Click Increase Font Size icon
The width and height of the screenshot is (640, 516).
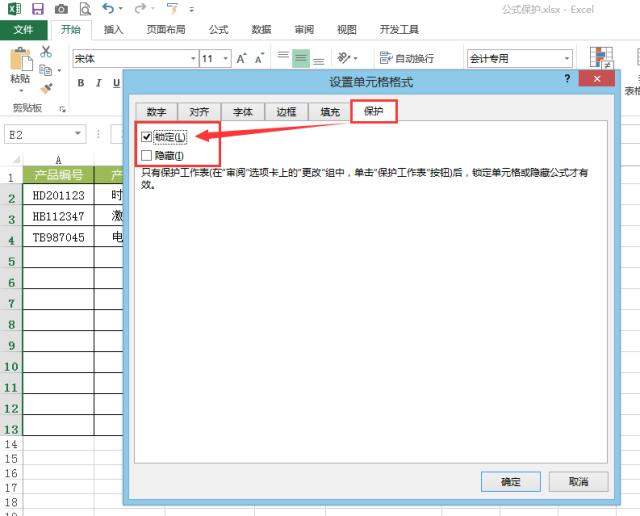[x=241, y=59]
